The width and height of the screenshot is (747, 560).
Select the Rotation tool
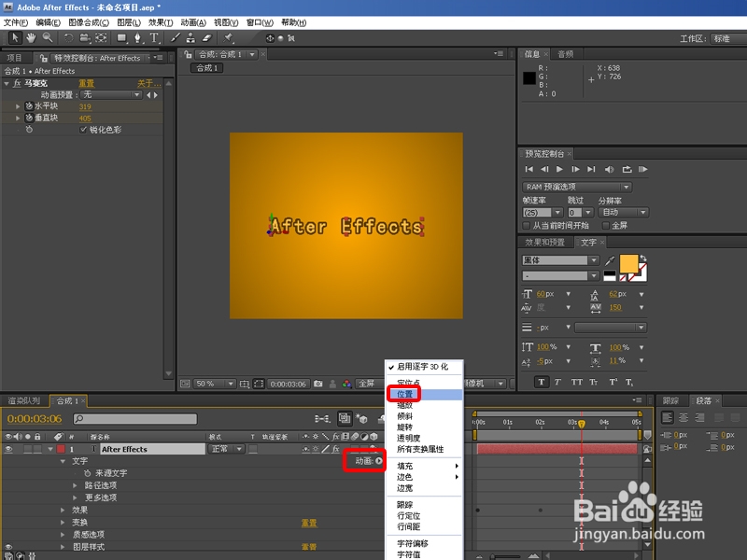[x=68, y=38]
